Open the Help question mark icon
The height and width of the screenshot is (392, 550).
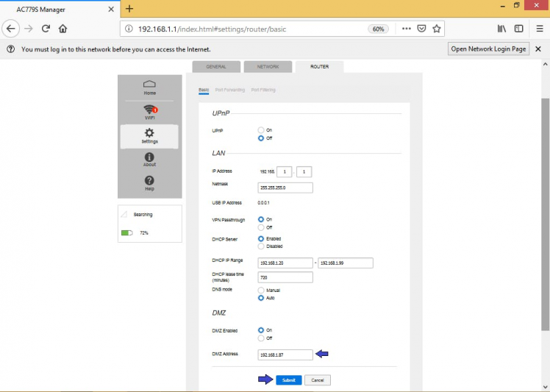pyautogui.click(x=149, y=183)
